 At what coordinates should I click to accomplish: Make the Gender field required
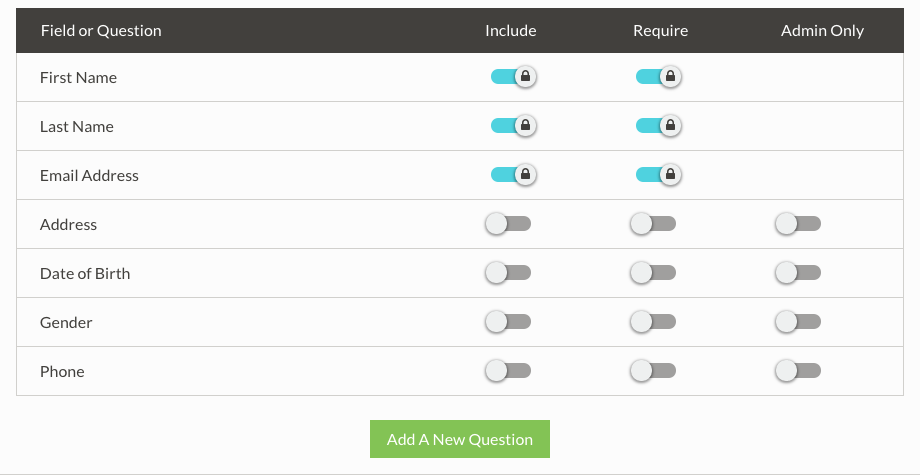653,322
